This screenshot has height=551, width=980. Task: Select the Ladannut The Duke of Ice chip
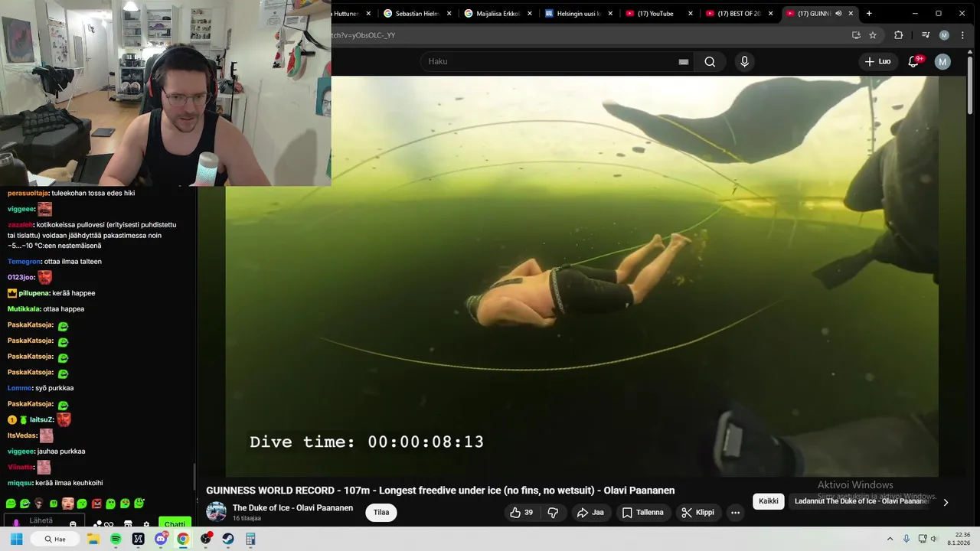click(861, 501)
